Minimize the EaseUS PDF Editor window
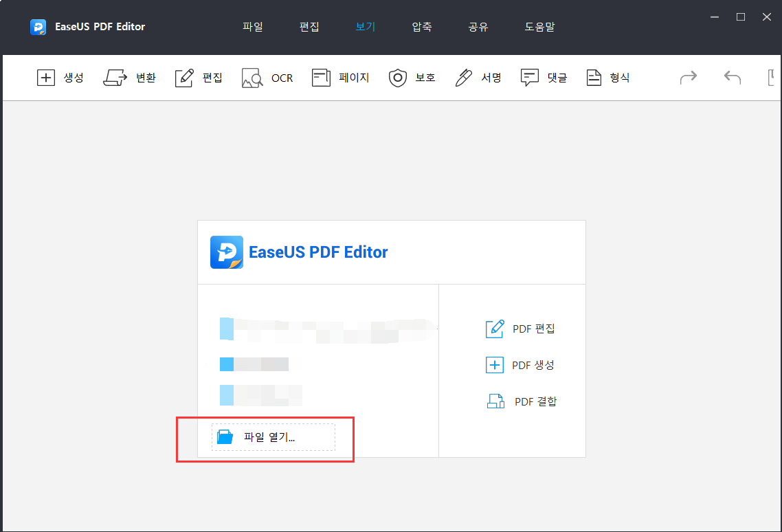782x532 pixels. pyautogui.click(x=715, y=17)
